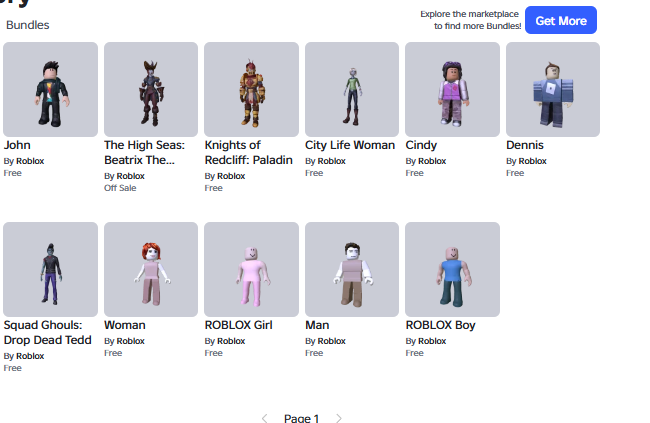The height and width of the screenshot is (423, 650).
Task: Open the ROBLOX Boy thumbnail
Action: [452, 269]
